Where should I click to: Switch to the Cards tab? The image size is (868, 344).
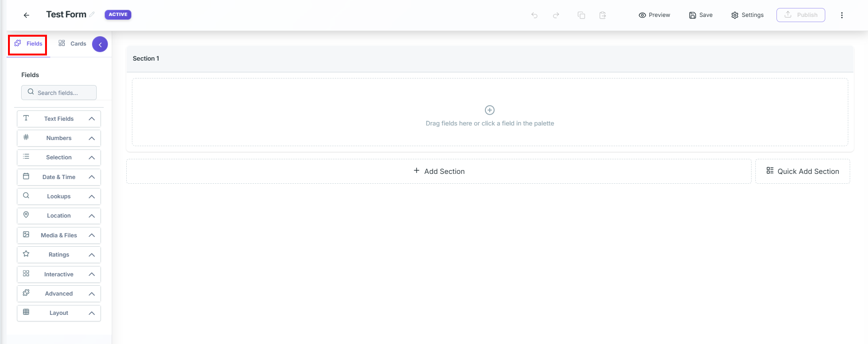point(72,44)
